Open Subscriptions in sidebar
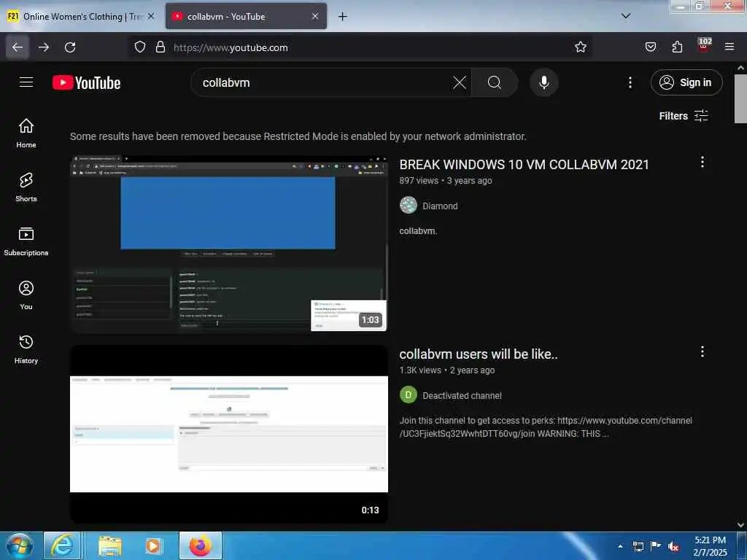747x560 pixels. (x=26, y=241)
